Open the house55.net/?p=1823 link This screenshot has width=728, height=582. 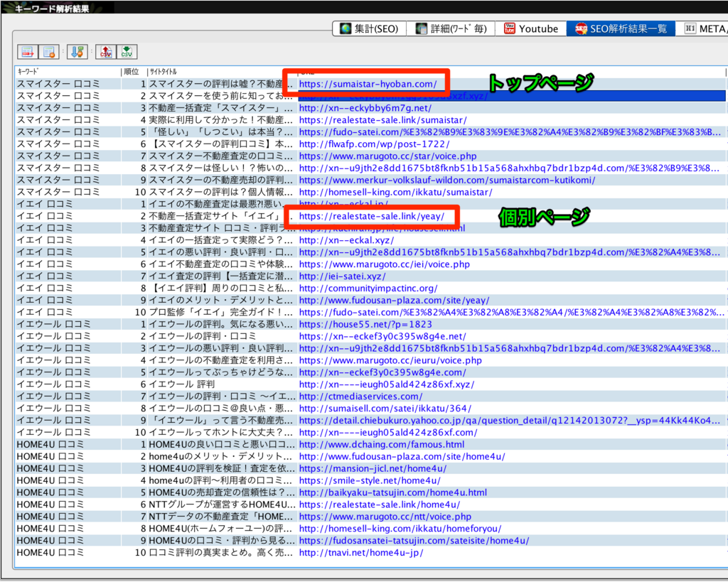[365, 325]
